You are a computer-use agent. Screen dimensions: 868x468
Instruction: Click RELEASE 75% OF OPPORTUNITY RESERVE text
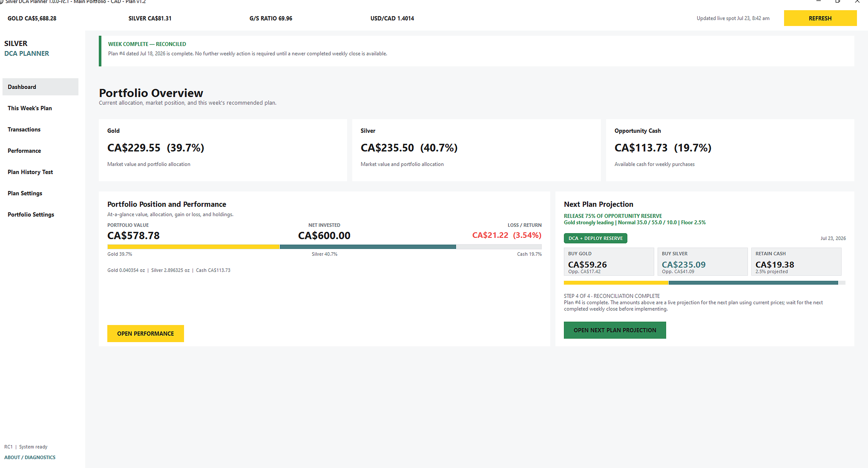(613, 216)
